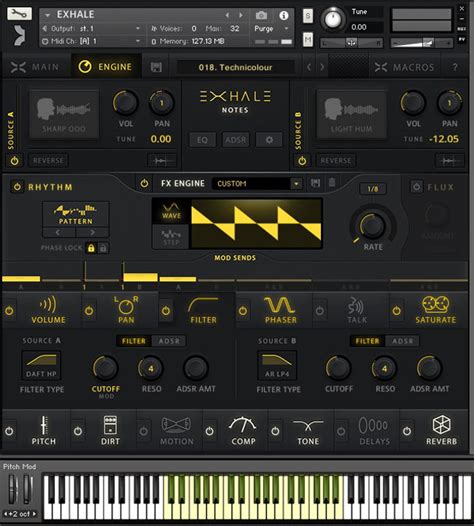Open the TALK effect module

click(x=357, y=310)
